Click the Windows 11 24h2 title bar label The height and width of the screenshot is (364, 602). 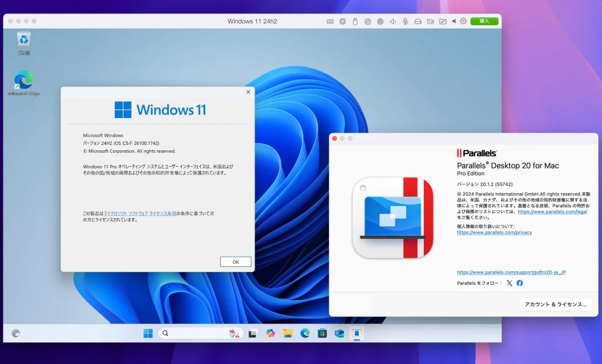tap(252, 21)
